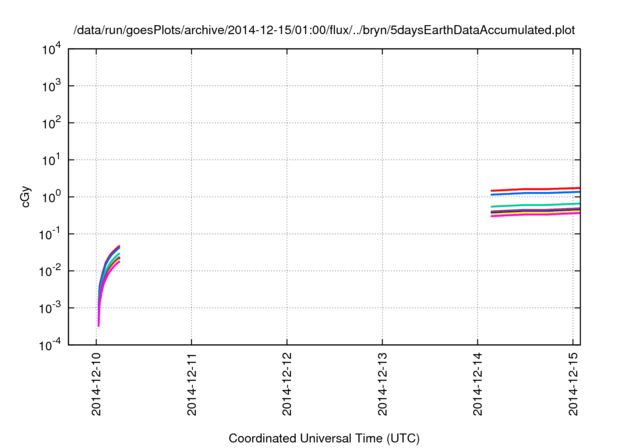640x448 pixels.
Task: Select the 10^-3 y-axis label
Action: [x=51, y=308]
